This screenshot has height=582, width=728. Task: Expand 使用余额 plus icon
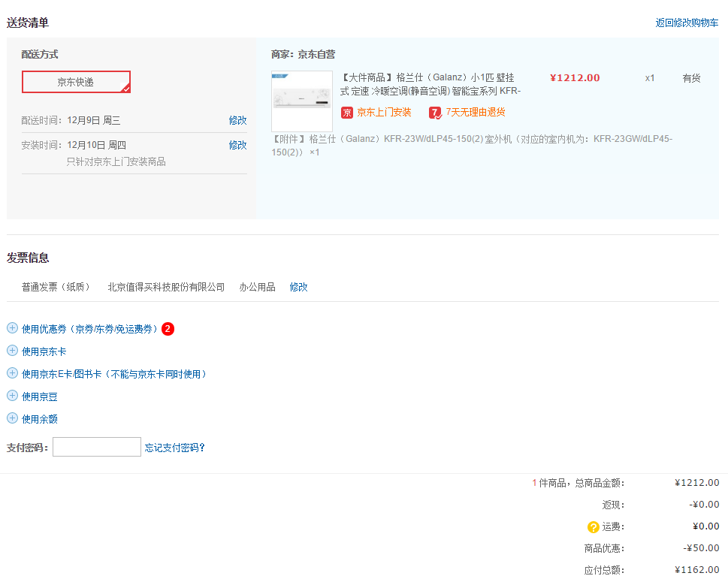click(x=13, y=418)
